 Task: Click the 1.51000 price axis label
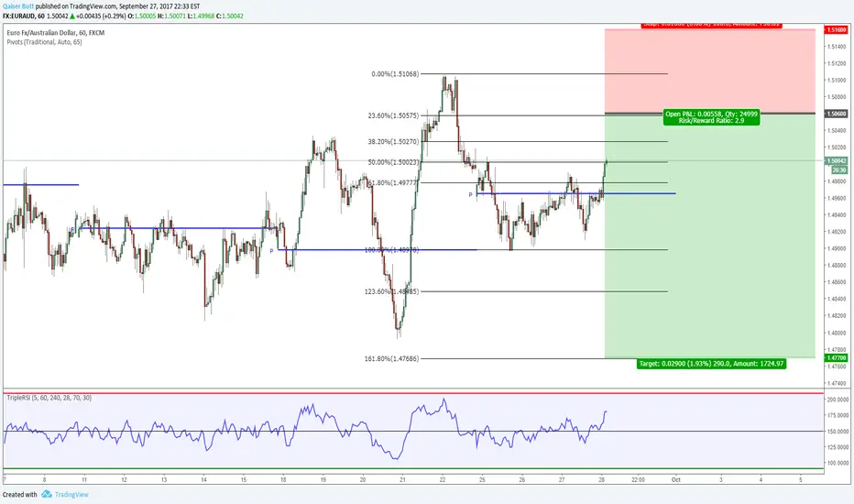tap(836, 80)
